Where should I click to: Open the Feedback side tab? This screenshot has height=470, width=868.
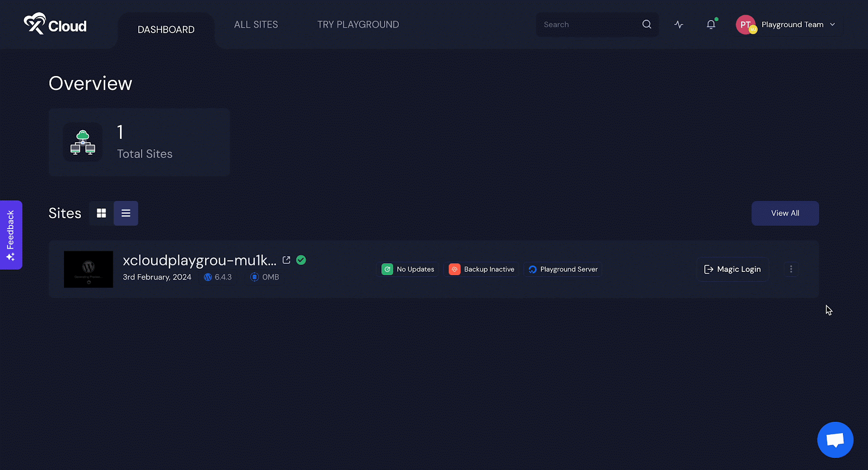pos(11,234)
